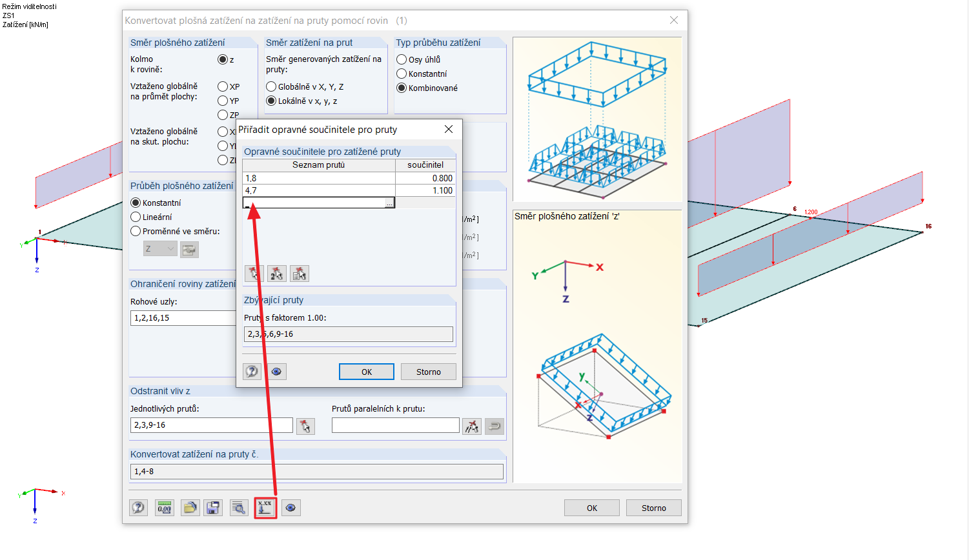Pick individual members for Jednotlivých prutů
This screenshot has height=560, width=969.
coord(305,426)
